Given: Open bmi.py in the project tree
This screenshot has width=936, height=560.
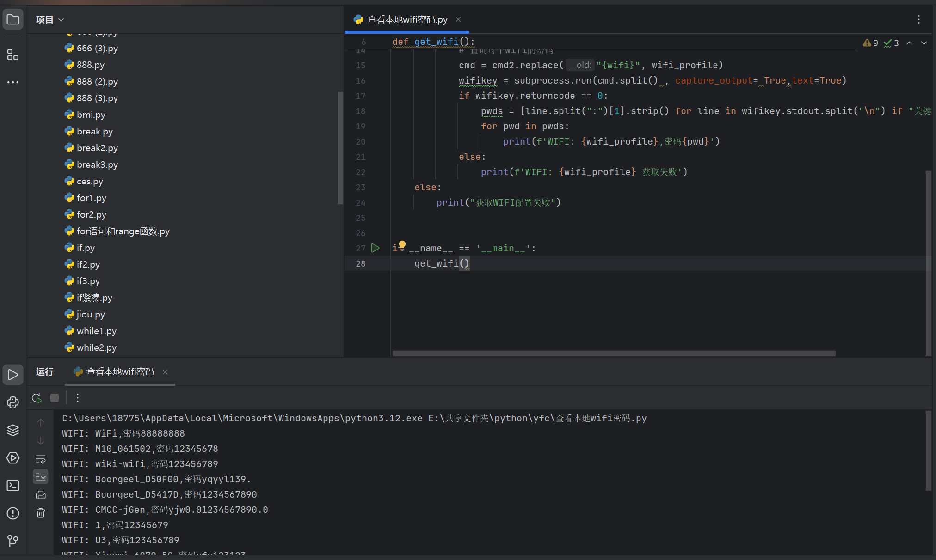Looking at the screenshot, I should 91,115.
